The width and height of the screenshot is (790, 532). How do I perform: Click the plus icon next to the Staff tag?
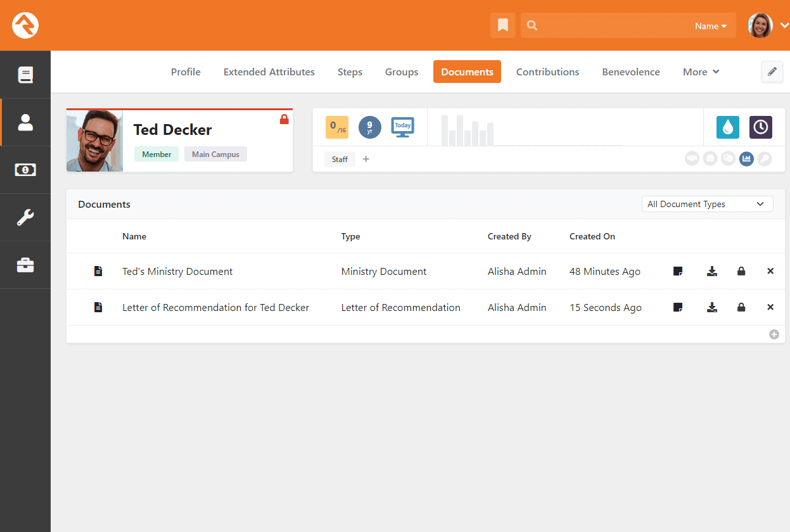[366, 159]
